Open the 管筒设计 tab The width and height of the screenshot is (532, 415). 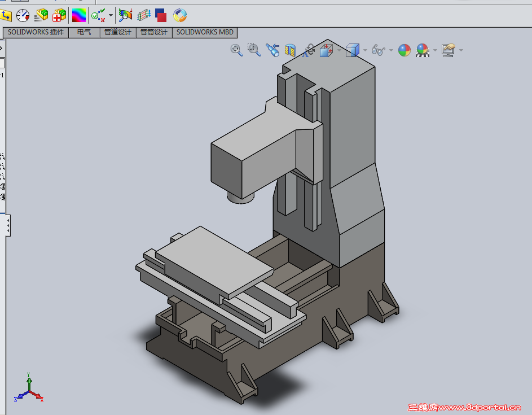pos(154,32)
